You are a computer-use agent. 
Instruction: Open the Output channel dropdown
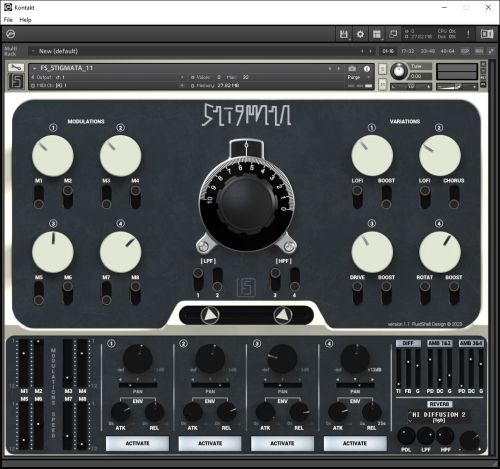click(107, 77)
